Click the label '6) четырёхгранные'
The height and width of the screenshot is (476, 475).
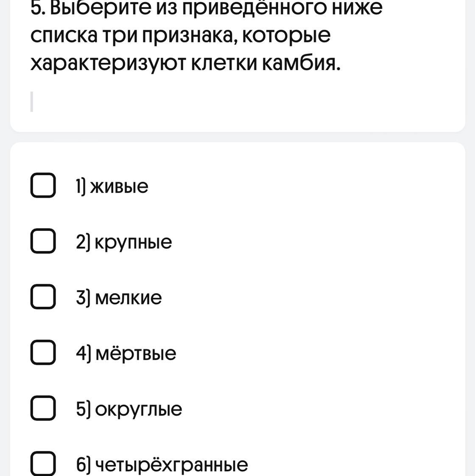[x=162, y=465]
